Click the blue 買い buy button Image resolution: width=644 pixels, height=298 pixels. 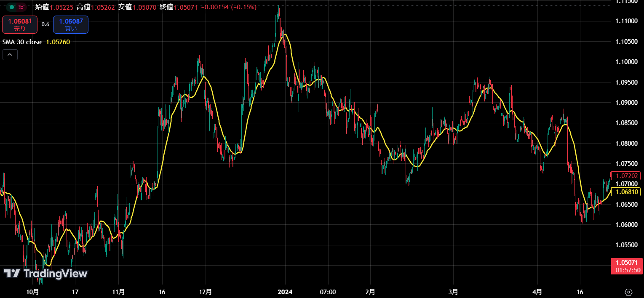click(x=70, y=24)
